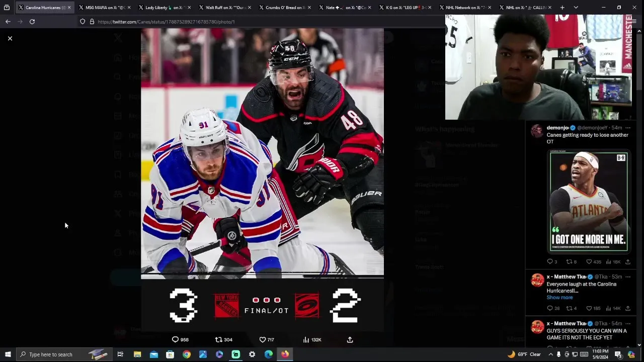
Task: Repost demonjoe's post with 8 reposts
Action: point(572,262)
